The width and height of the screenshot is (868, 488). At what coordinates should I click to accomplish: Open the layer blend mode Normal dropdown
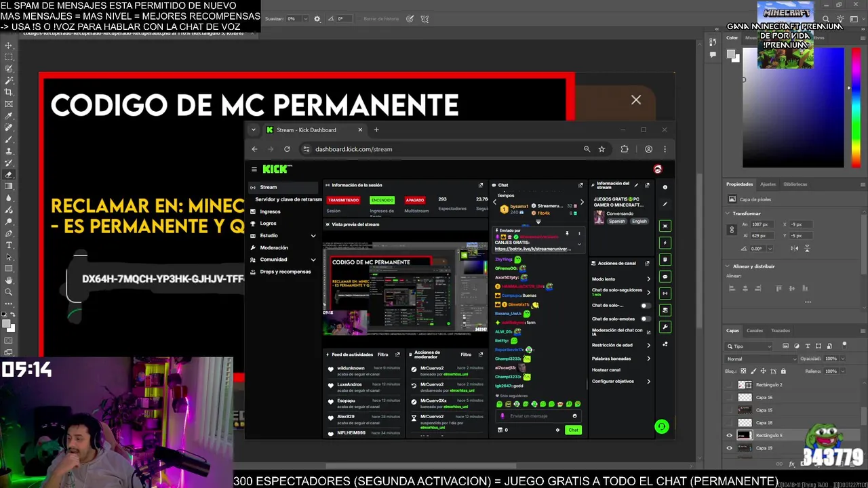(759, 359)
